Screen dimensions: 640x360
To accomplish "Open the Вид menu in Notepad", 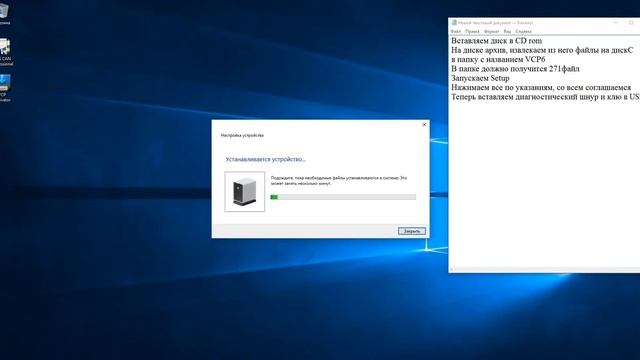I will pyautogui.click(x=507, y=31).
